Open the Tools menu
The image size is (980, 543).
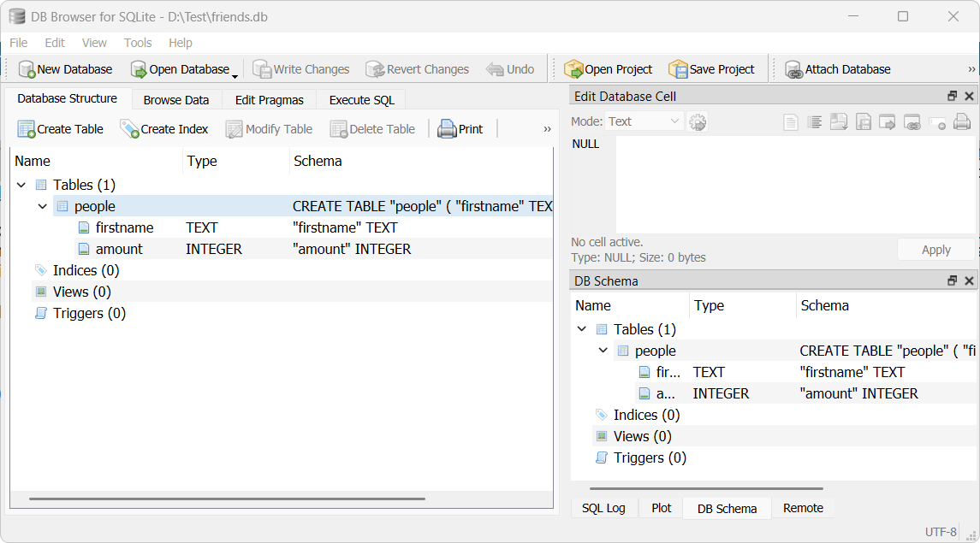(x=138, y=43)
